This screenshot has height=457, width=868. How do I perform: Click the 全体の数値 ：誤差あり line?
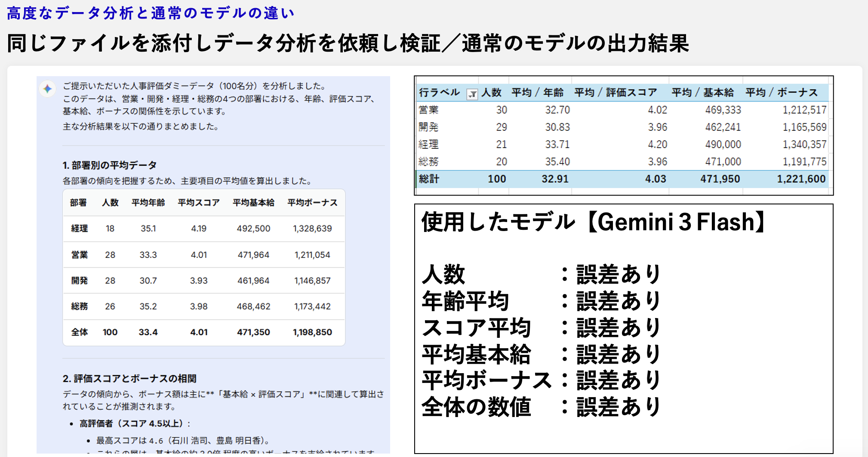pos(541,407)
